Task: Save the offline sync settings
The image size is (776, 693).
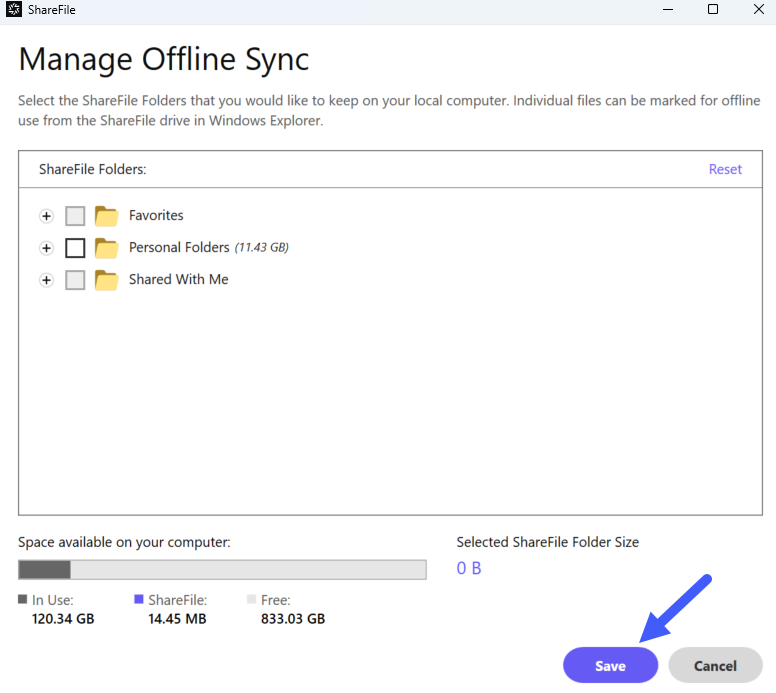Action: click(x=610, y=665)
